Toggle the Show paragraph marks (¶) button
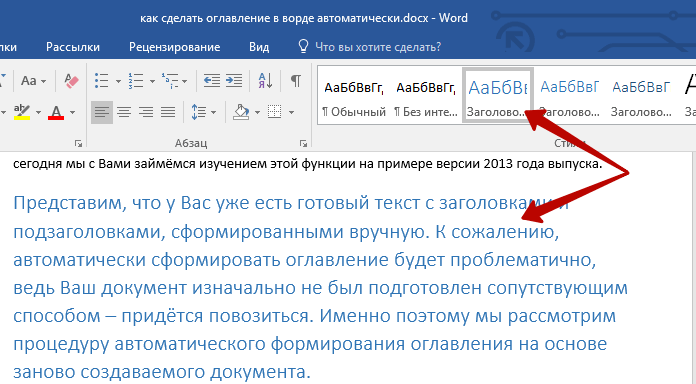This screenshot has height=384, width=696. tap(296, 81)
